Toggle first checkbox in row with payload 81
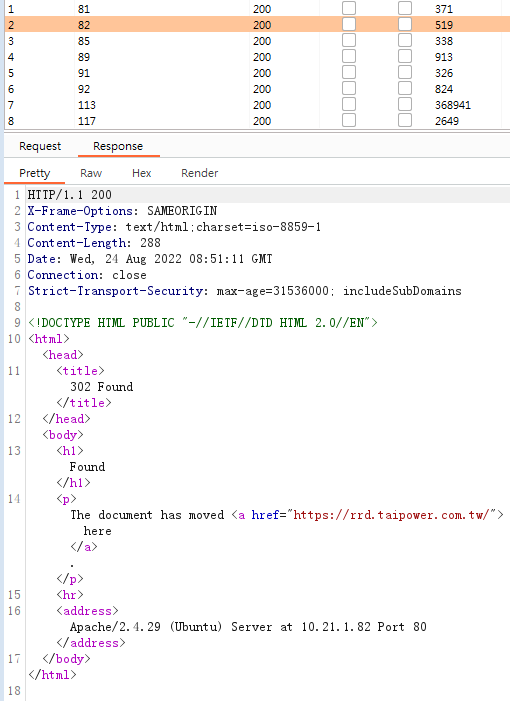This screenshot has height=701, width=510. coord(349,8)
